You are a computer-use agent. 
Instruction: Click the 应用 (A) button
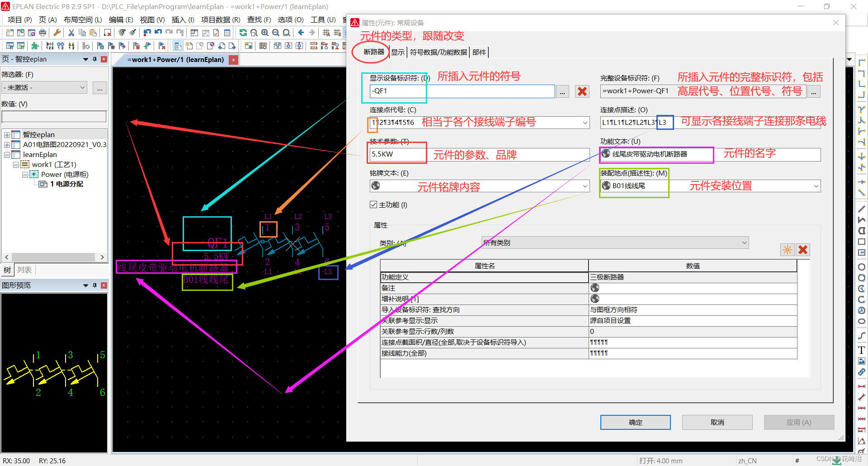799,422
